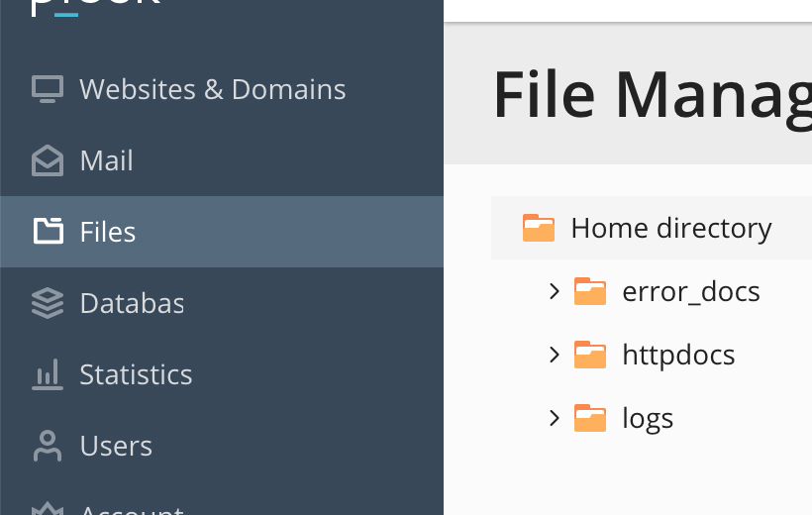
Task: Click the Home directory folder icon
Action: point(539,228)
